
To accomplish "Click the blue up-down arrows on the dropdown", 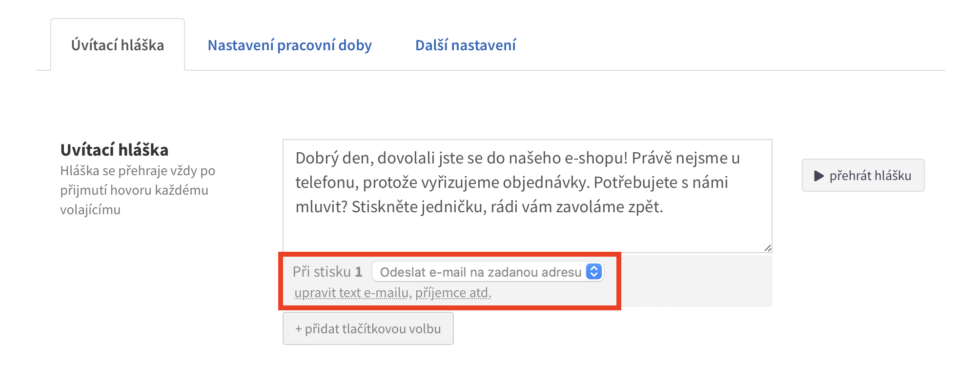I will pos(594,272).
